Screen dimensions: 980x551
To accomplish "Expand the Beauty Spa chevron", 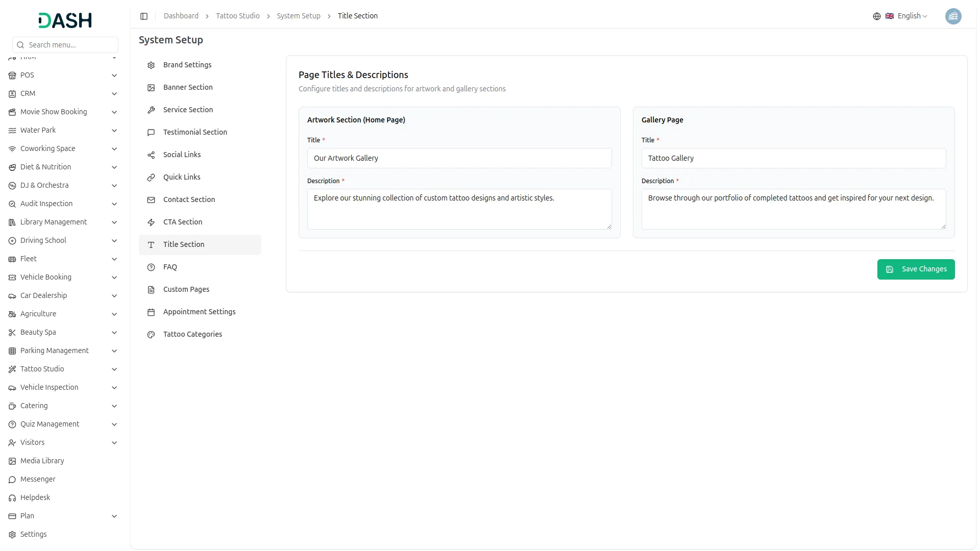I will [x=114, y=333].
